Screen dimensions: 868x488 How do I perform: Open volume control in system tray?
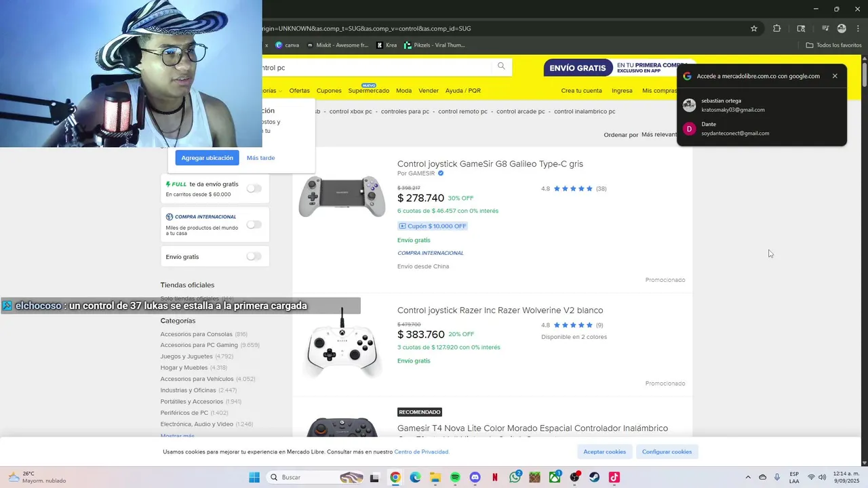point(823,477)
